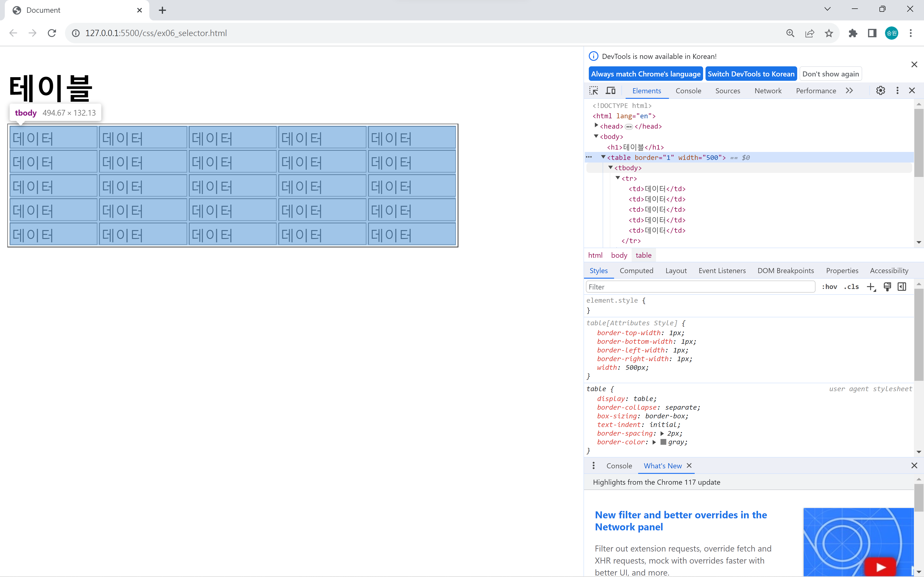The image size is (924, 577).
Task: Show more DevTools tabs chevron
Action: (x=849, y=90)
